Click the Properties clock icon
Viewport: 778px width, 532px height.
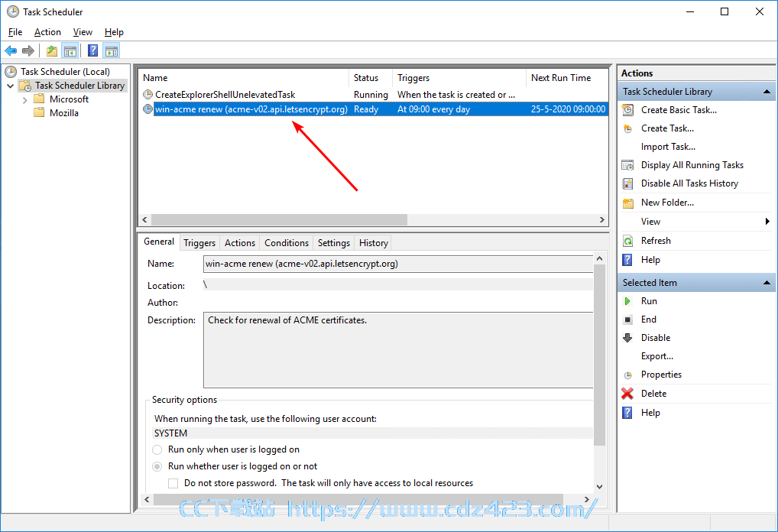click(x=627, y=375)
